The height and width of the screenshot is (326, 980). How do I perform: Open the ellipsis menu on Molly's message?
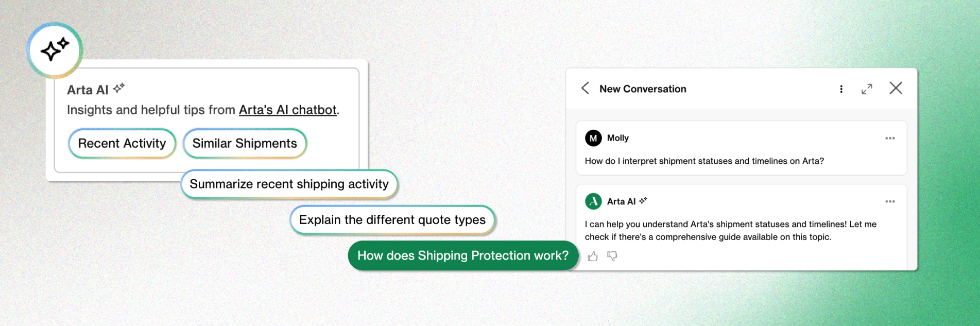click(x=890, y=138)
